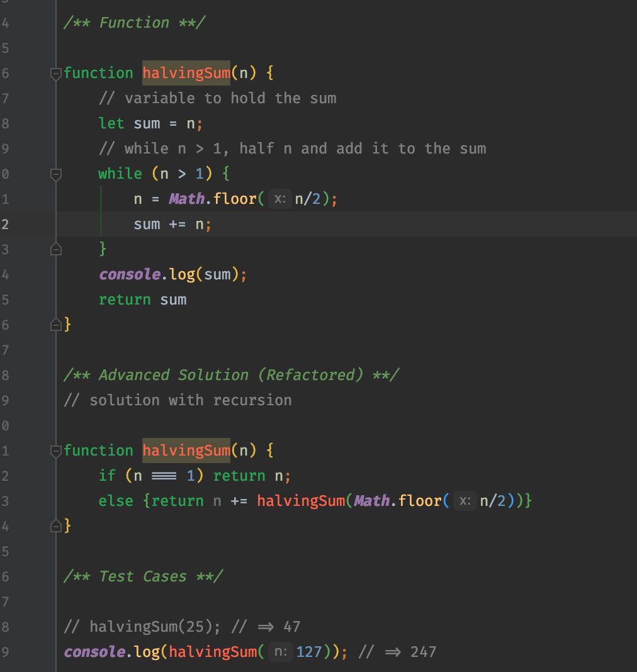
Task: Click the 'return sum' statement
Action: click(x=142, y=300)
